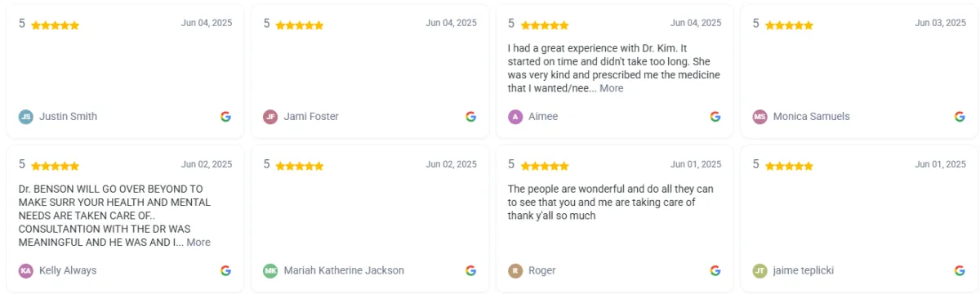Click Kelly Always' KA avatar circle

26,270
